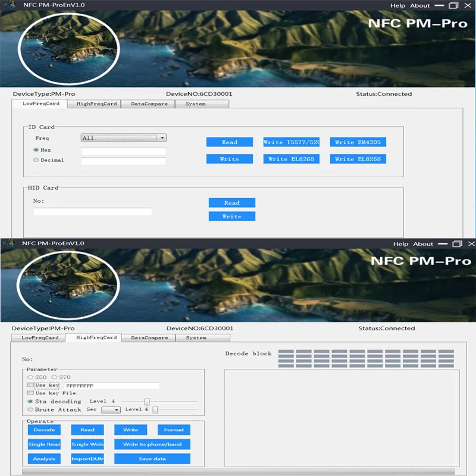
Task: Click Read button in HID Card group
Action: click(x=232, y=203)
